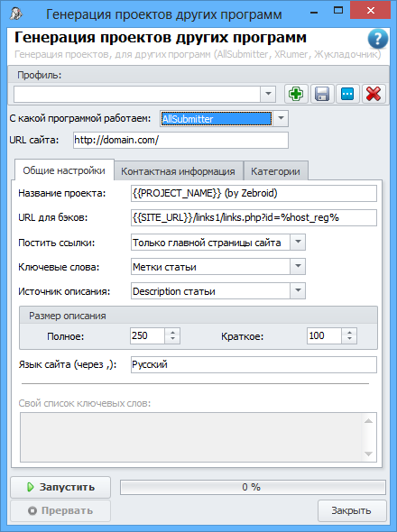The image size is (397, 532).
Task: Click the URL для бэков field
Action: (x=254, y=217)
